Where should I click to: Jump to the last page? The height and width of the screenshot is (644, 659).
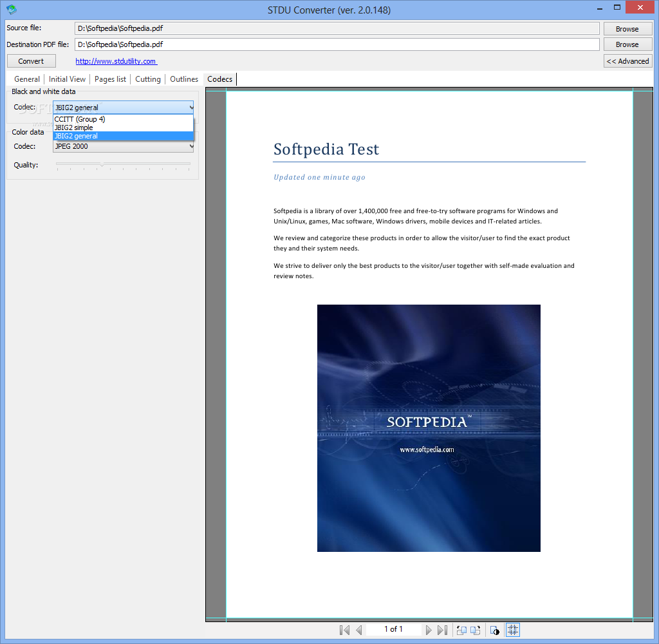pyautogui.click(x=442, y=630)
